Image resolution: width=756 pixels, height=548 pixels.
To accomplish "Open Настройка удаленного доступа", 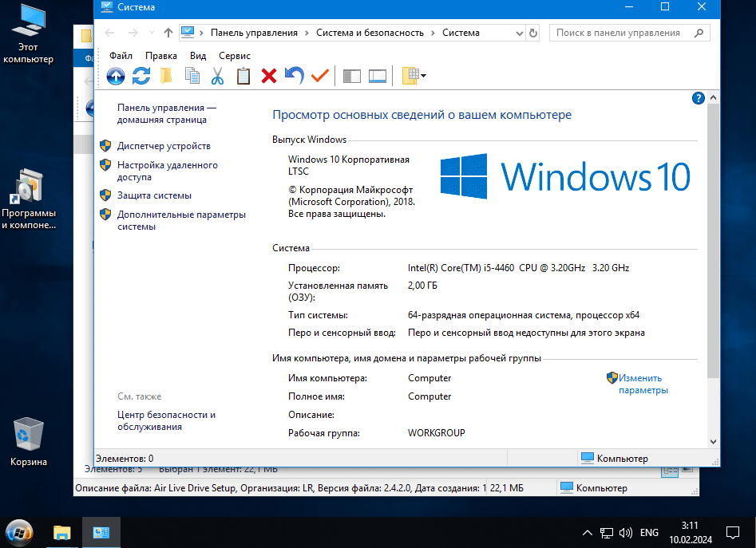I will pos(168,171).
